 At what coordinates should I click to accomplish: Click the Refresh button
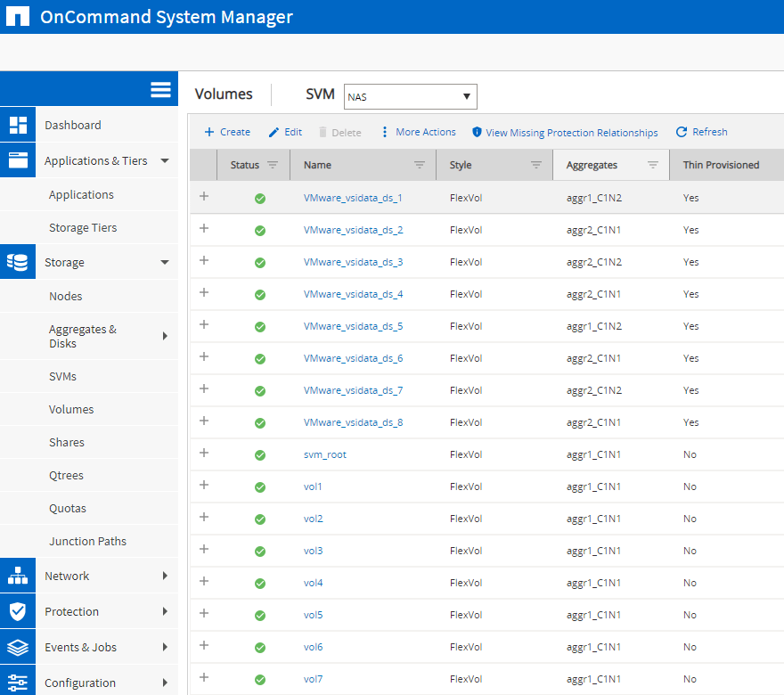[701, 132]
